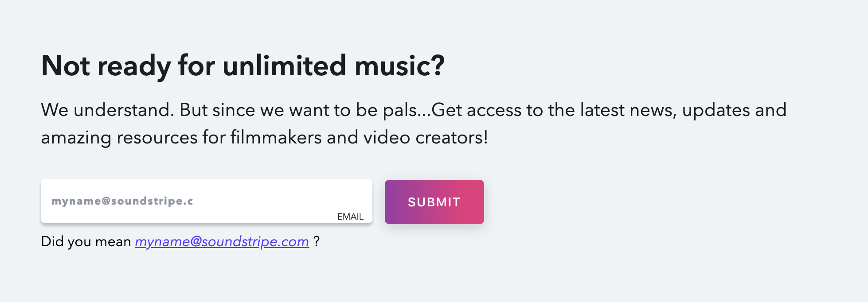The height and width of the screenshot is (302, 868).
Task: Click the typed text myname@soundstripe.c
Action: coord(122,201)
